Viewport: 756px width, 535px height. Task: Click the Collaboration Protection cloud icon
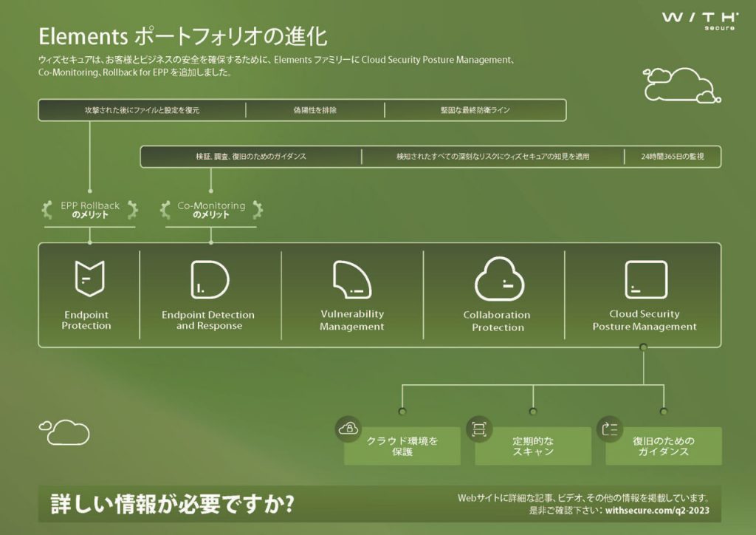click(499, 279)
